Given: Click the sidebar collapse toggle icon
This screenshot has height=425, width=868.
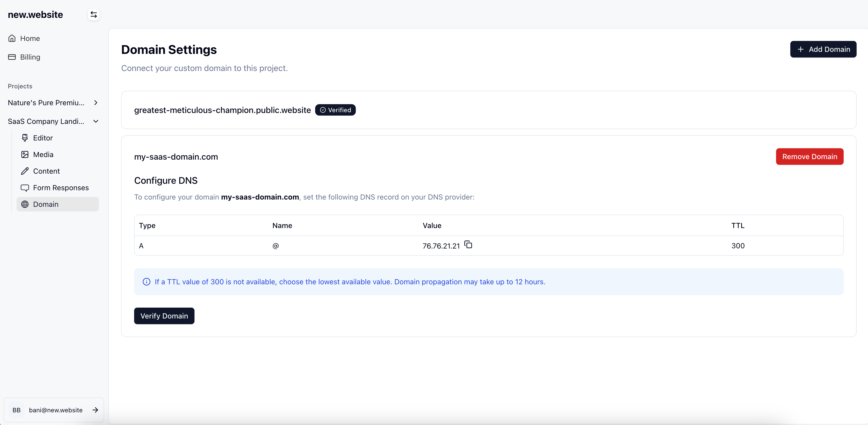Looking at the screenshot, I should 94,15.
